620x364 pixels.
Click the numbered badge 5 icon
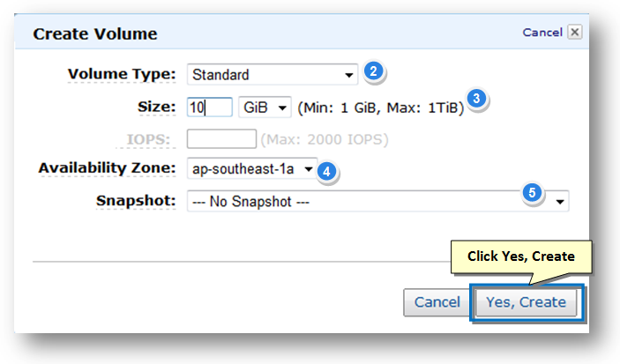click(x=532, y=192)
